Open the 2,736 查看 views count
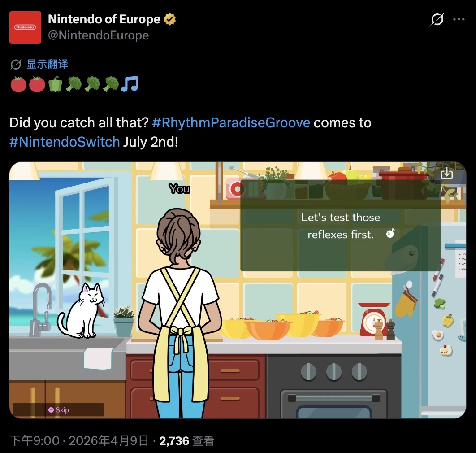Image resolution: width=476 pixels, height=453 pixels. pos(187,441)
